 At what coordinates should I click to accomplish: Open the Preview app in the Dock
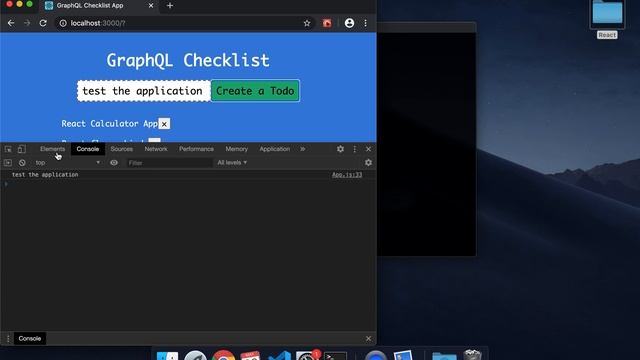pyautogui.click(x=403, y=356)
